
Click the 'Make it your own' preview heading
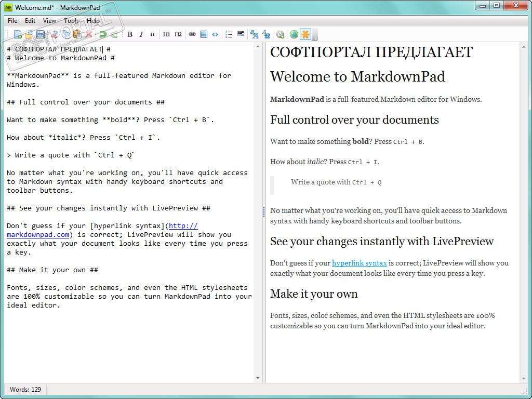coord(314,294)
